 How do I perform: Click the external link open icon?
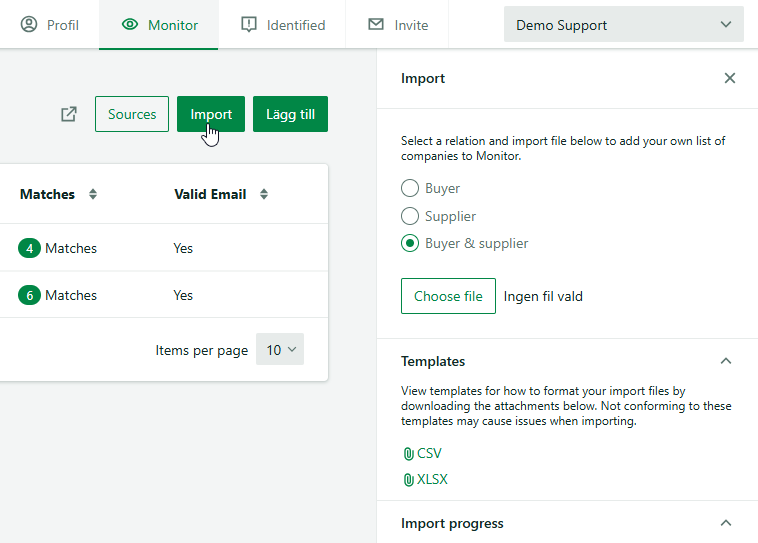[69, 114]
